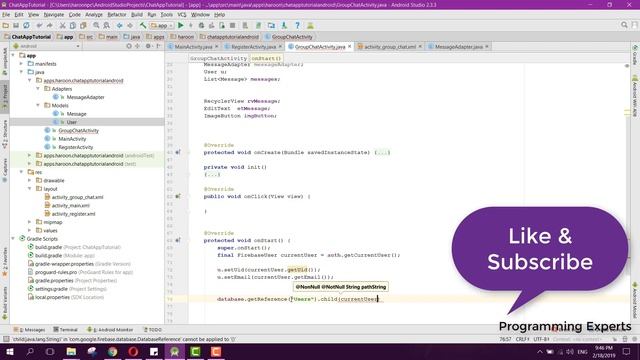Open the Terminal tool window
The image size is (640, 360).
pyautogui.click(x=65, y=330)
